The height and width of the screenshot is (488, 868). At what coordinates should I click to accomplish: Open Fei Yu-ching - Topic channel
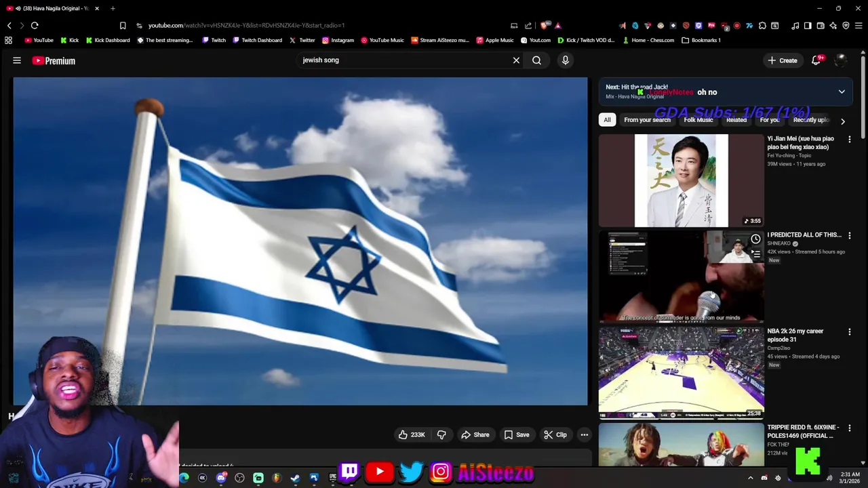789,155
